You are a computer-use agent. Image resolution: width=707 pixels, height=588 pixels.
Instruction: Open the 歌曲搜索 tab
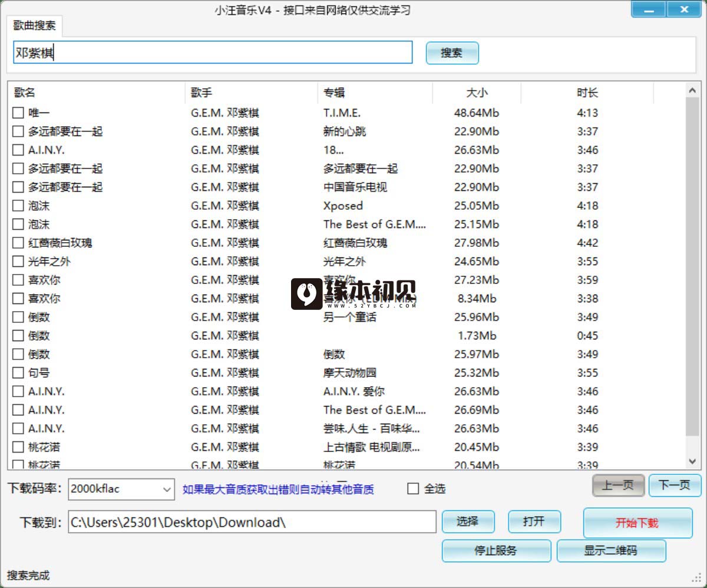[35, 26]
